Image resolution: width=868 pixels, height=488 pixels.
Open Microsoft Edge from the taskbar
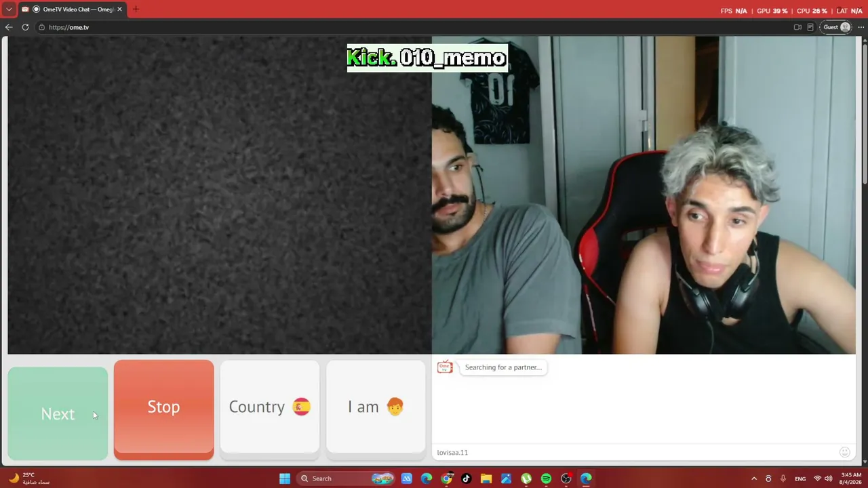(x=426, y=479)
